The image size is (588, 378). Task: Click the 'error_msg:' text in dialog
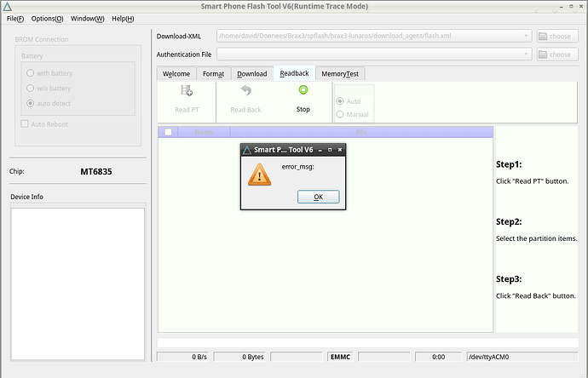point(298,167)
